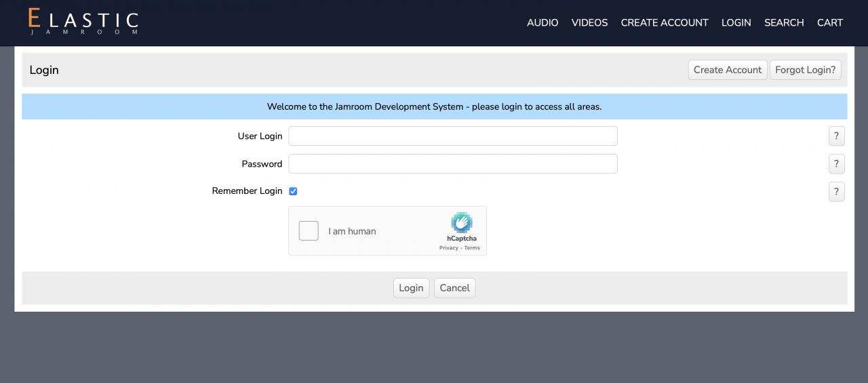Viewport: 868px width, 383px height.
Task: Click the Remember Login label
Action: tap(247, 191)
